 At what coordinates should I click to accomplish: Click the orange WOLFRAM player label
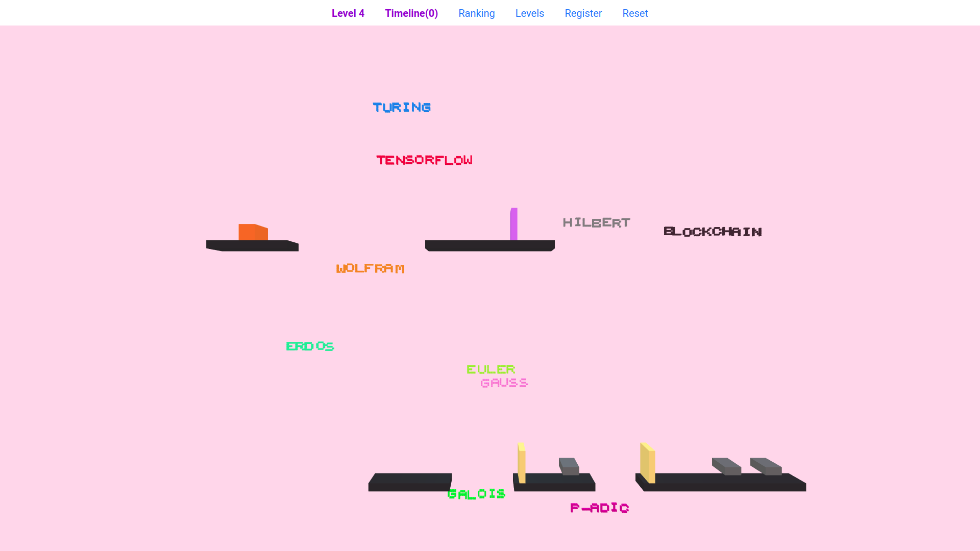[370, 268]
